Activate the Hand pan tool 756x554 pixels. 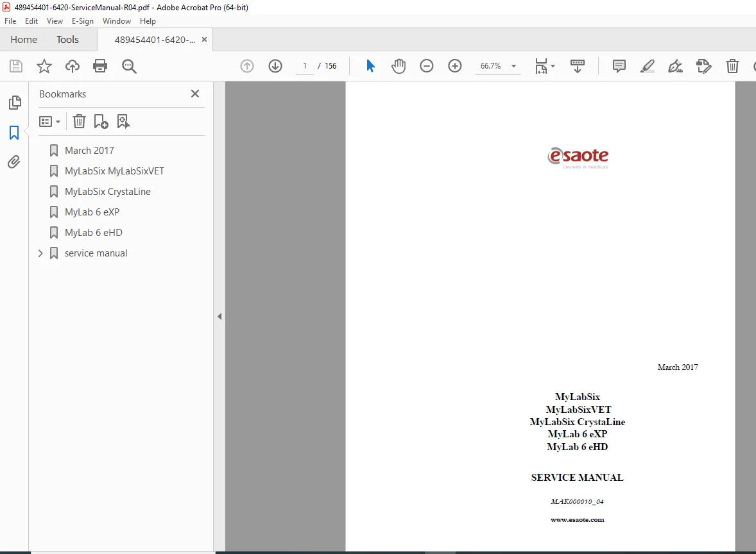pyautogui.click(x=399, y=66)
